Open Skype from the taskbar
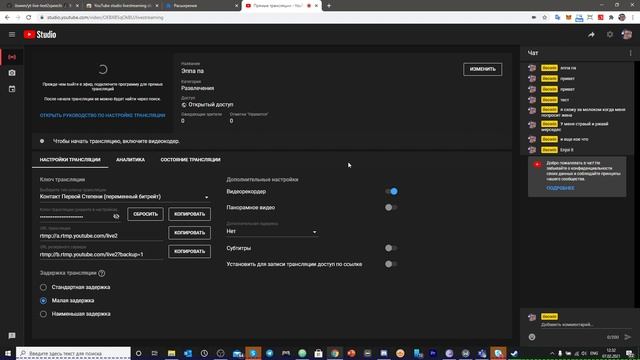Image resolution: width=640 pixels, height=360 pixels. click(x=253, y=353)
